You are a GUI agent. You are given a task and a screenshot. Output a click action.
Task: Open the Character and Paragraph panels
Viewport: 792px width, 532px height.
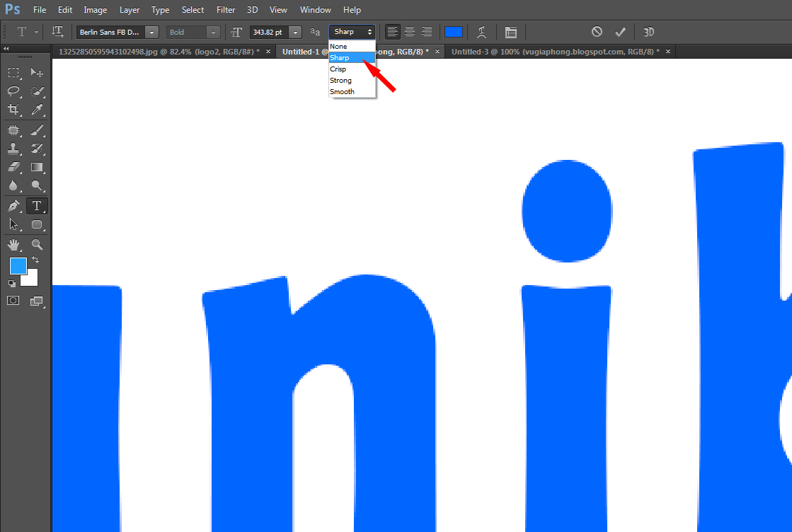pos(511,32)
